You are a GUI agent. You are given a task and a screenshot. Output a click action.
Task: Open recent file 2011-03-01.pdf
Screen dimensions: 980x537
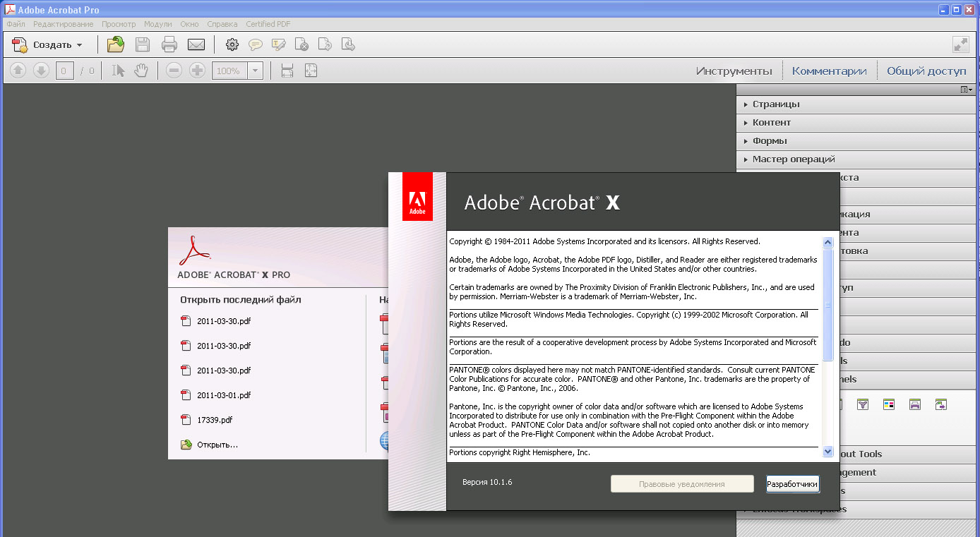pos(224,395)
